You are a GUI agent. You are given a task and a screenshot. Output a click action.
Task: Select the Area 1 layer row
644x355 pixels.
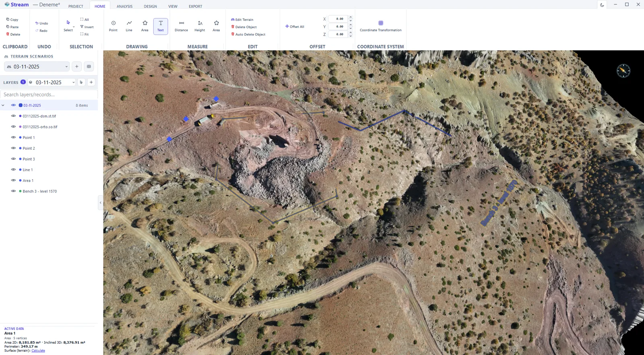(x=49, y=180)
